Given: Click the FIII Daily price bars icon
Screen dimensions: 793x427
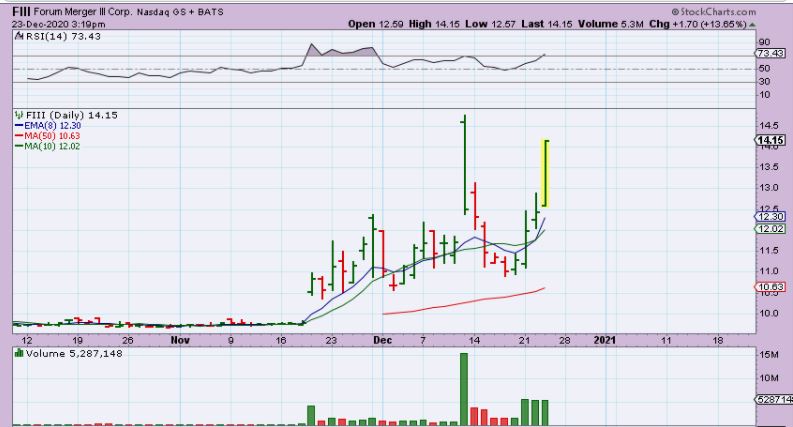Looking at the screenshot, I should tap(19, 115).
